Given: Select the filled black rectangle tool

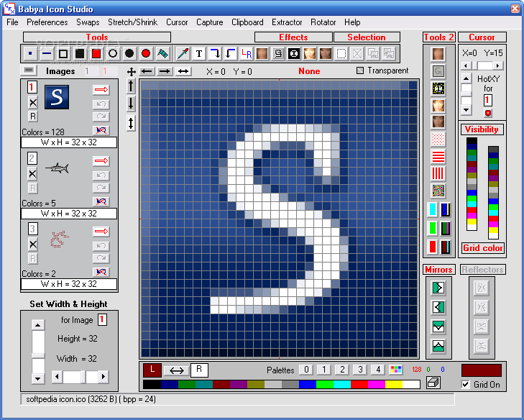Looking at the screenshot, I should tap(80, 53).
